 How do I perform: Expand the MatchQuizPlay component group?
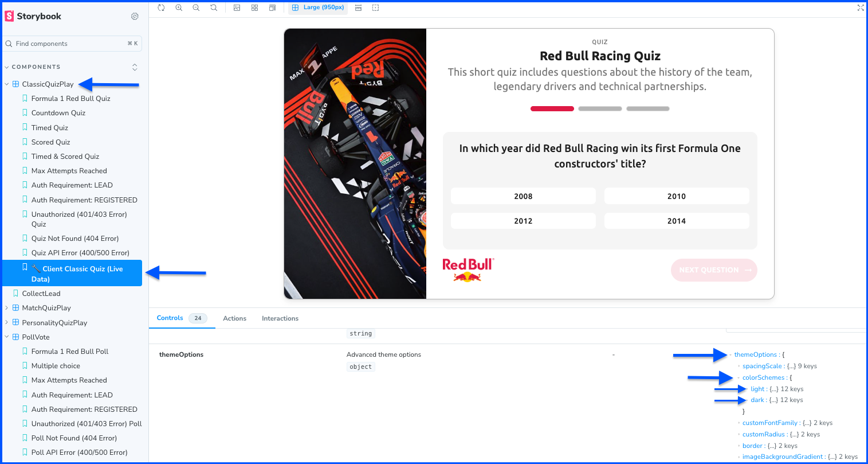(7, 308)
